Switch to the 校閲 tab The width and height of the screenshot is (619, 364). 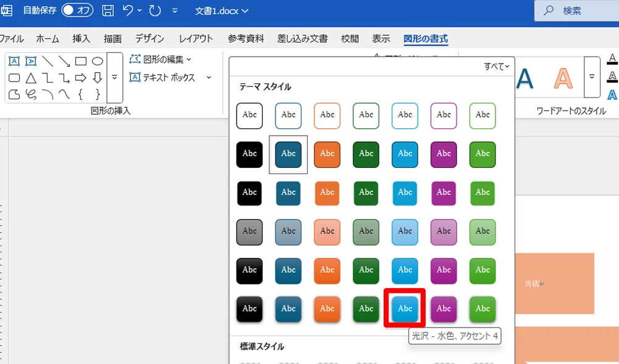[350, 38]
